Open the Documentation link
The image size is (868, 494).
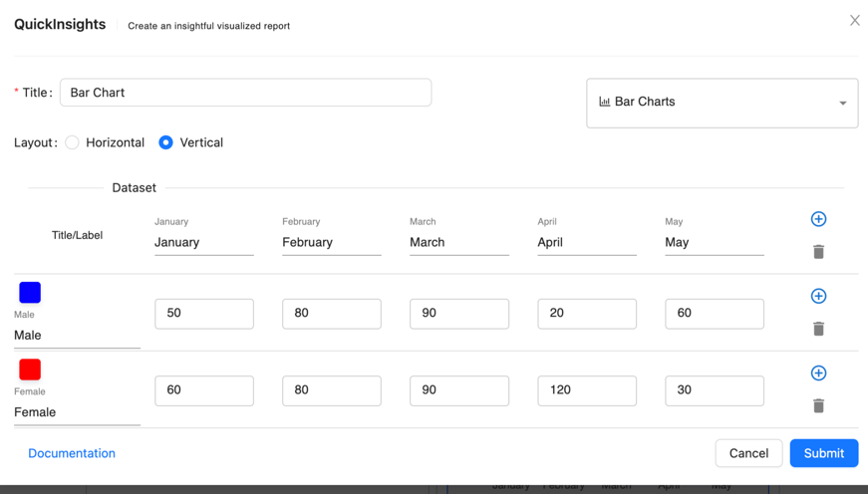pos(72,453)
